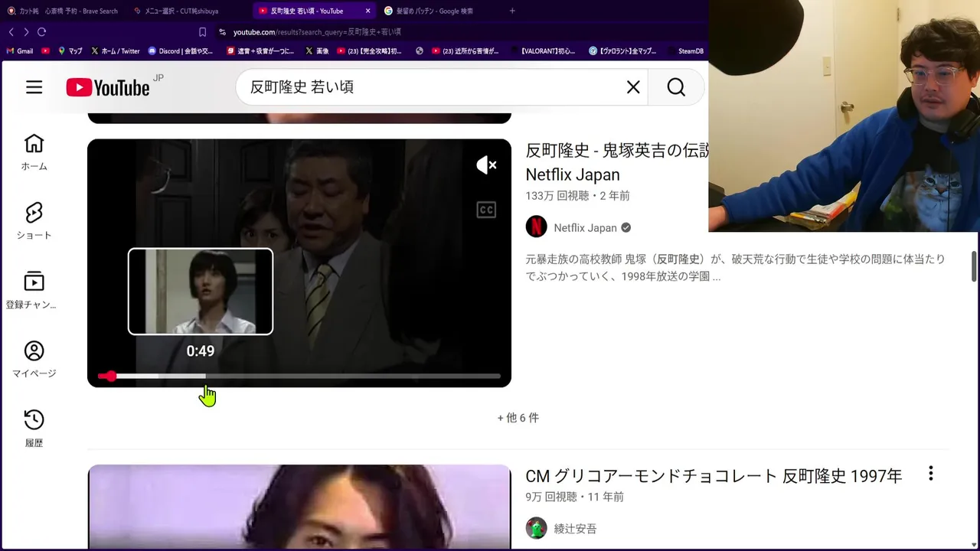Clear the search query with the X
Screen dimensions: 980x551
(x=633, y=87)
